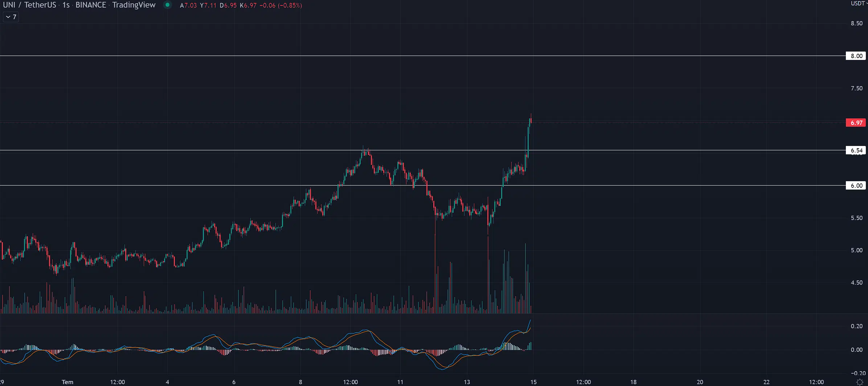868x386 pixels.
Task: Click the date label 20 on time axis
Action: point(700,382)
